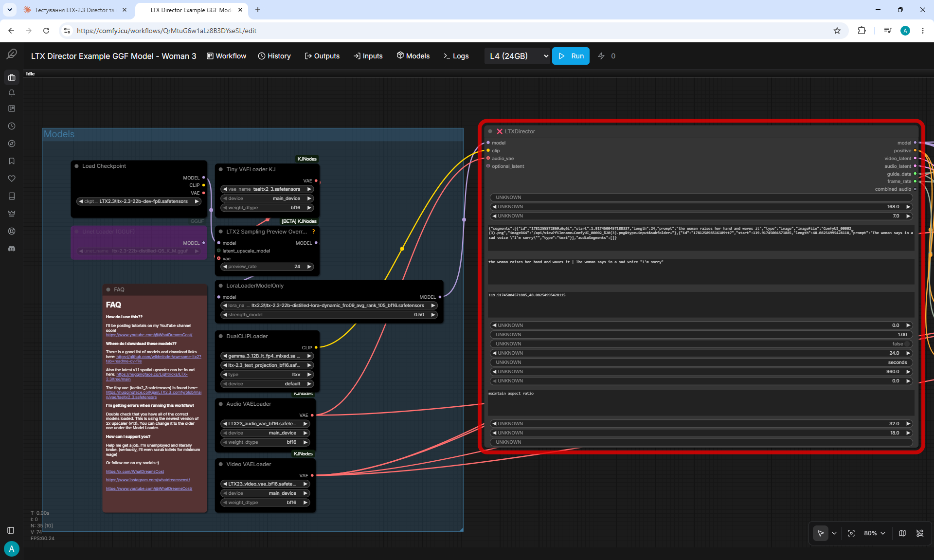Toggle the false switch in LTXDirector
The image size is (934, 560).
click(701, 344)
